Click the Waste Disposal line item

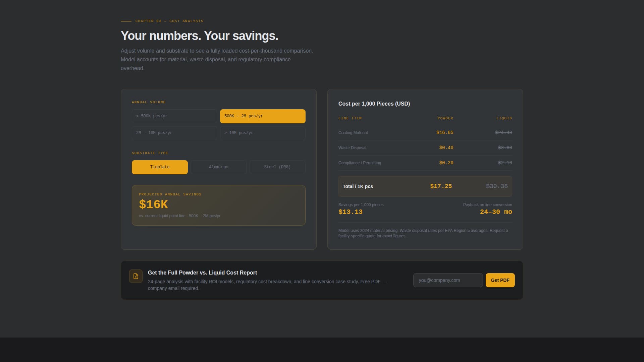[352, 147]
